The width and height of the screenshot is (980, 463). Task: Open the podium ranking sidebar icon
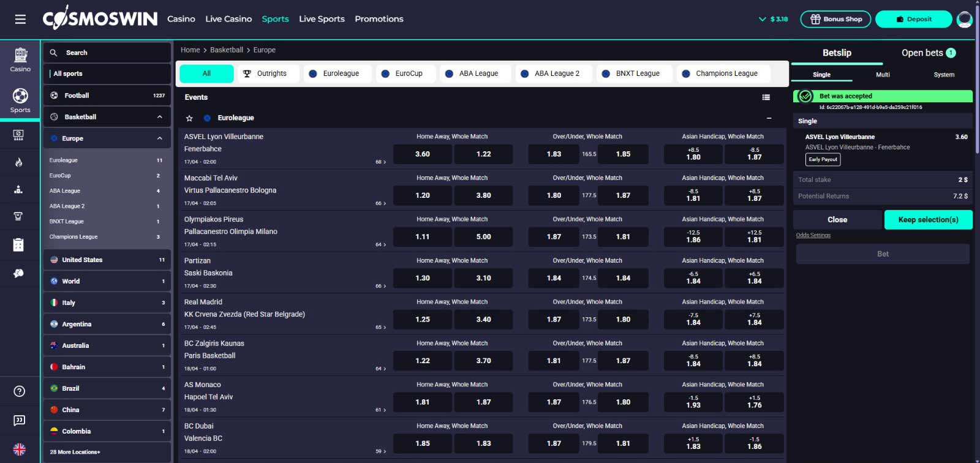pos(18,189)
